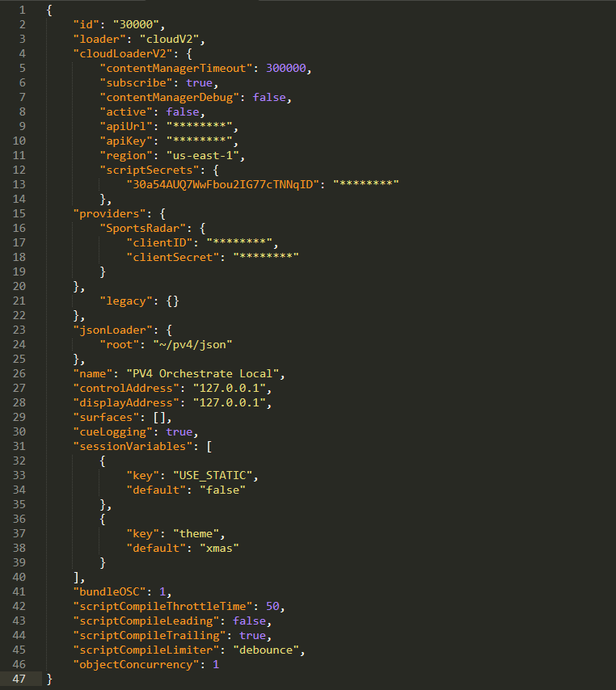The width and height of the screenshot is (616, 690).
Task: Click the "clientID" key
Action: pyautogui.click(x=162, y=242)
